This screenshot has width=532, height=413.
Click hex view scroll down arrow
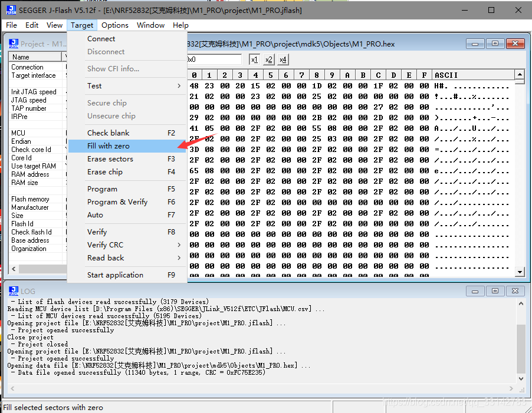[520, 272]
